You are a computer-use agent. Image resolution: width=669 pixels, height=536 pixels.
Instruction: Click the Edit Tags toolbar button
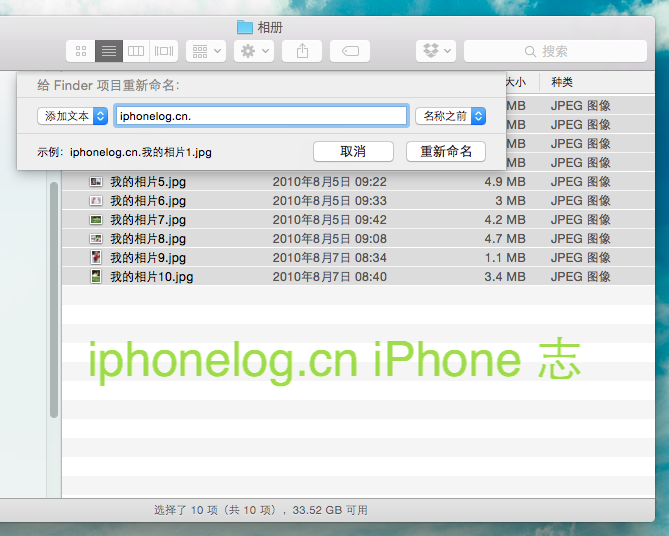pyautogui.click(x=350, y=51)
